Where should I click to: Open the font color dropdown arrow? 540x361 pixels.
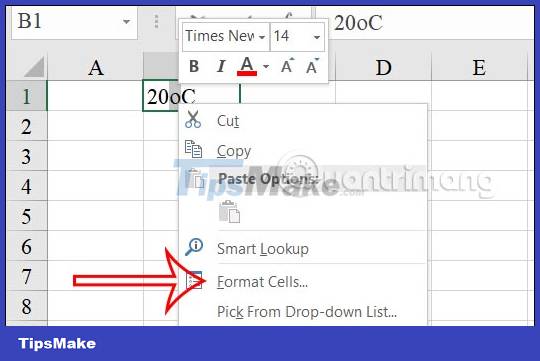click(x=266, y=66)
